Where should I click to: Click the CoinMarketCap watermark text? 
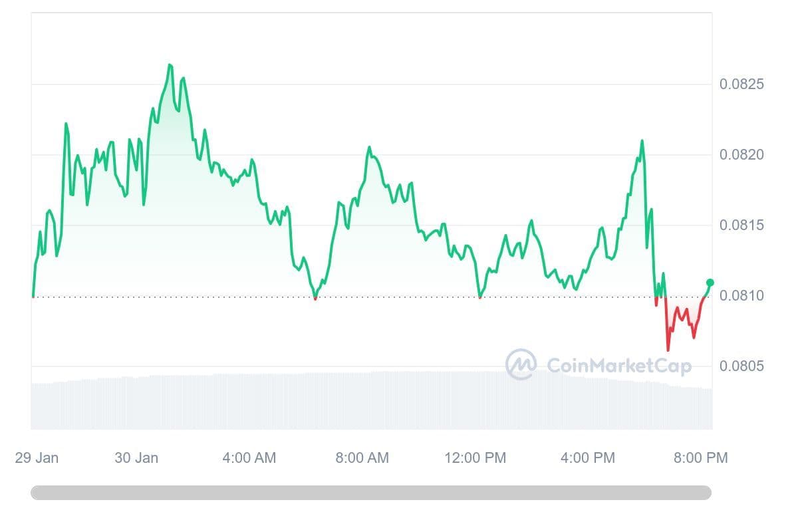[x=618, y=365]
